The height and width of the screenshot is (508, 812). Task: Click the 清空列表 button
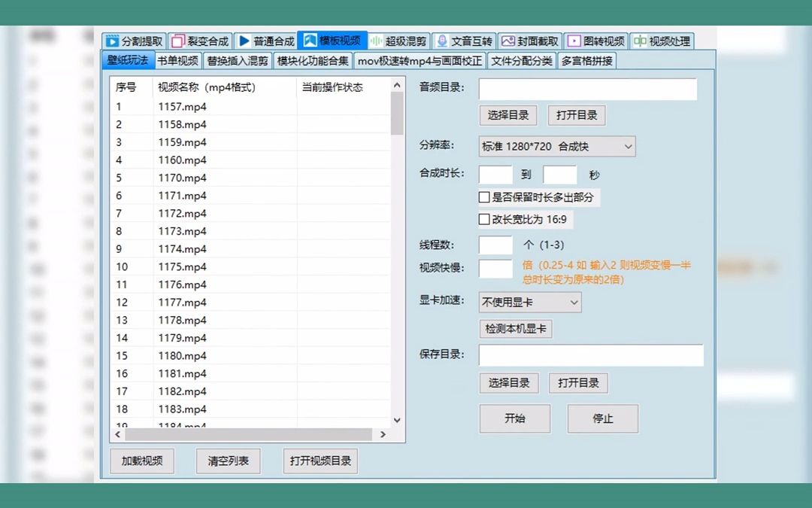[x=228, y=461]
